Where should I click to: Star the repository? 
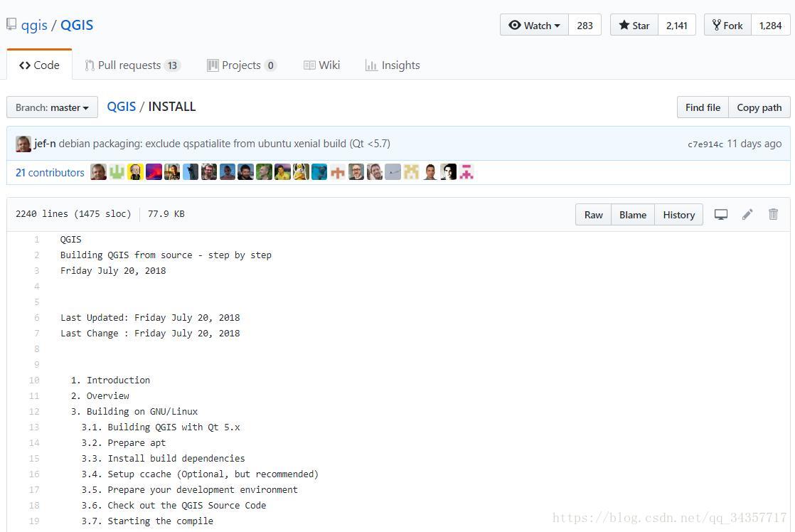pos(634,25)
